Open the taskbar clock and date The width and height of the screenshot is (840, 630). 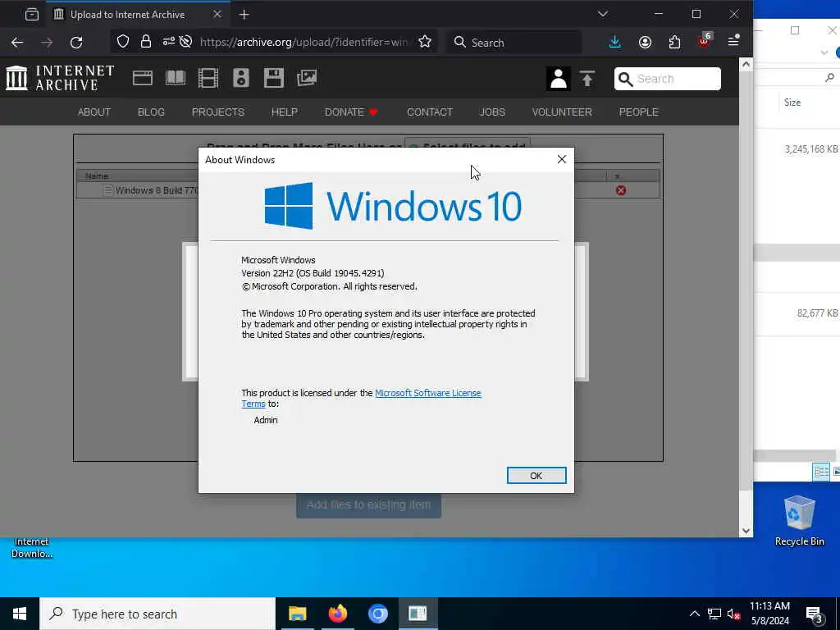pos(769,614)
